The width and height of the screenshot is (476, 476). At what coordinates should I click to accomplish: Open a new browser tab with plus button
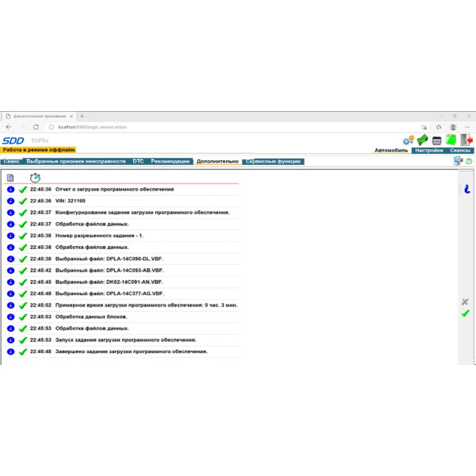(82, 116)
